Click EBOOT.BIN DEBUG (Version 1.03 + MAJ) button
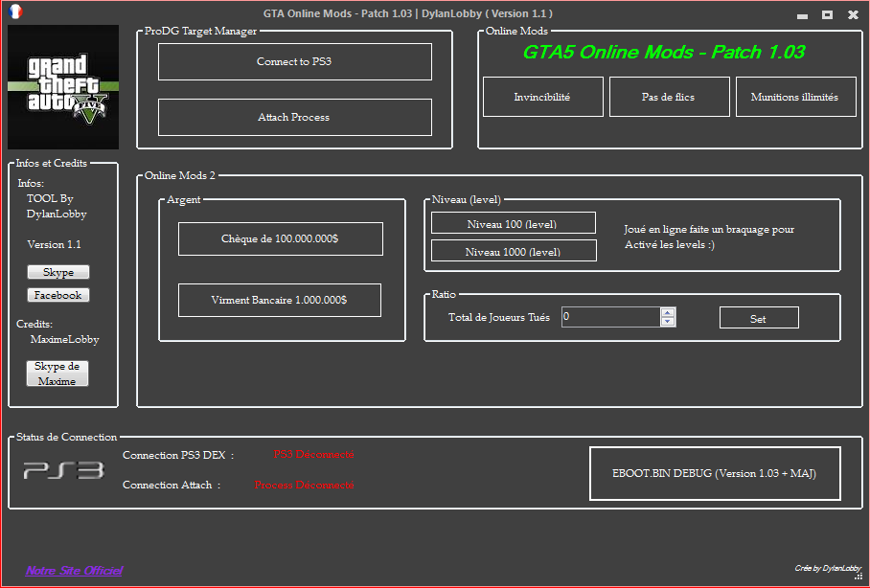 [715, 474]
